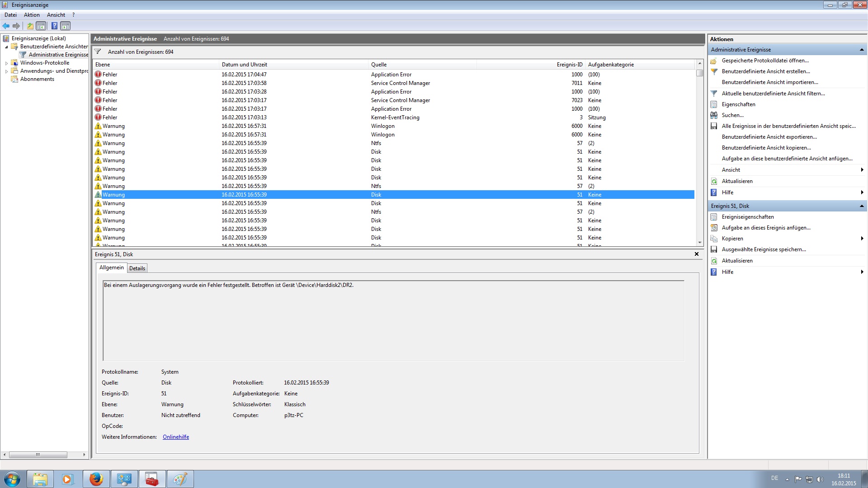Select the Abonnements tree item
Image resolution: width=868 pixels, height=488 pixels.
tap(37, 79)
